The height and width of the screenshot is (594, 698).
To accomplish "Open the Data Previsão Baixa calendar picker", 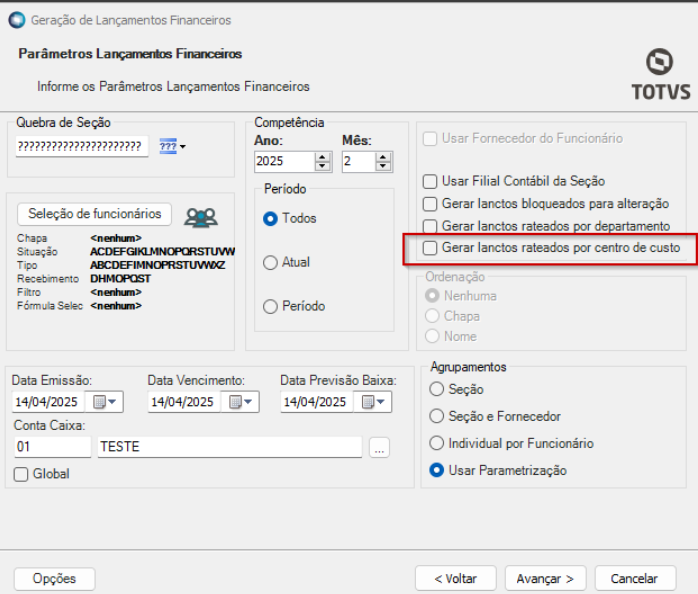I will point(372,402).
